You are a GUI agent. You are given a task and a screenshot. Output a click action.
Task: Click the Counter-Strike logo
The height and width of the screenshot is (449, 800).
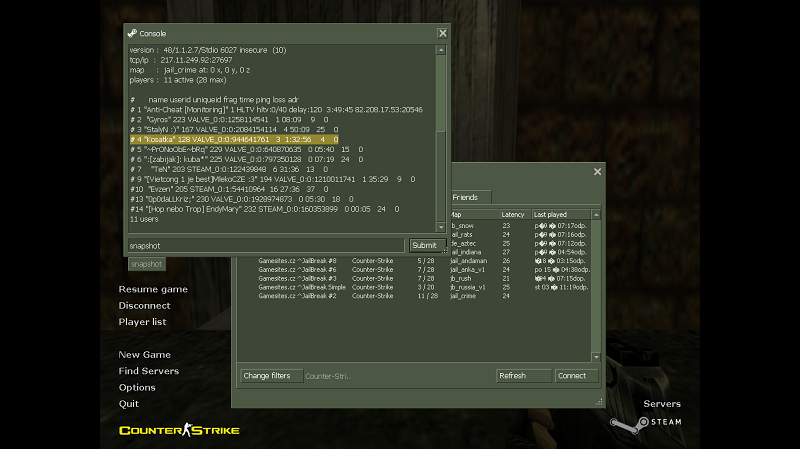pos(179,430)
